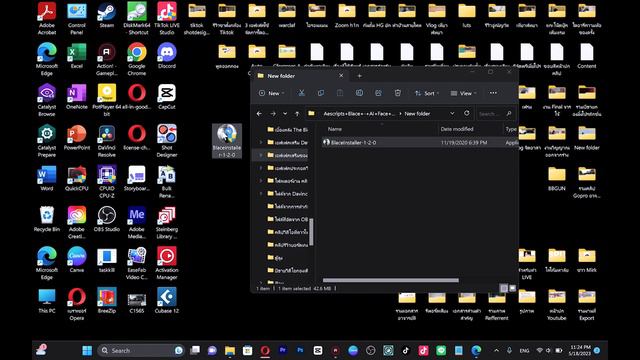640x360 pixels.
Task: Click the Share icon in Explorer toolbar
Action: pos(378,93)
